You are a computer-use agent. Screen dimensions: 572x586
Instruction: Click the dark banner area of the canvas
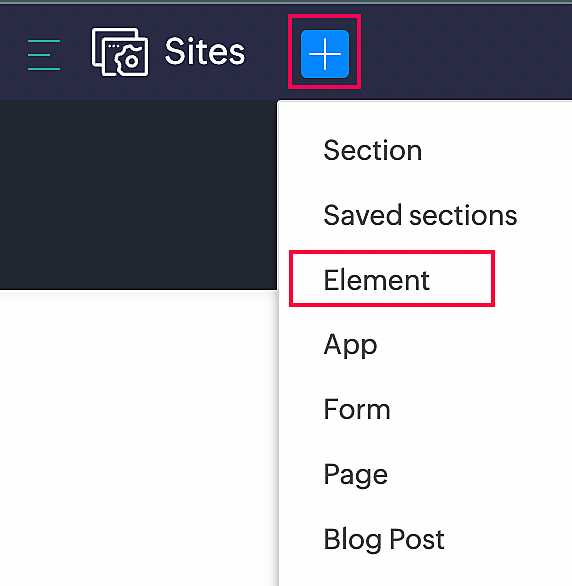138,194
